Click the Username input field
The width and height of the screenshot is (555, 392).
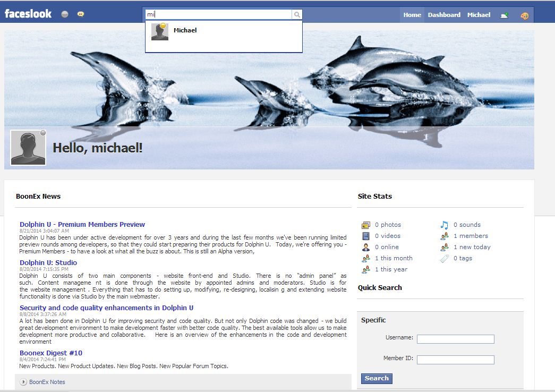pos(455,339)
